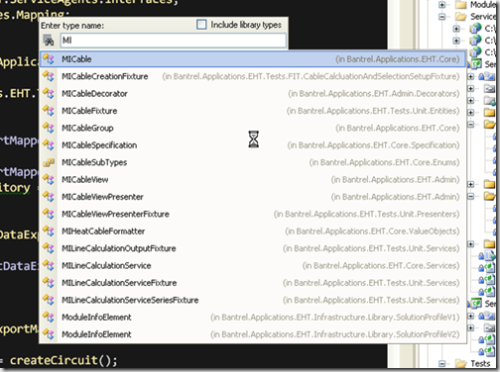Click the class icon beside MICableCreationFixture

pos(49,76)
